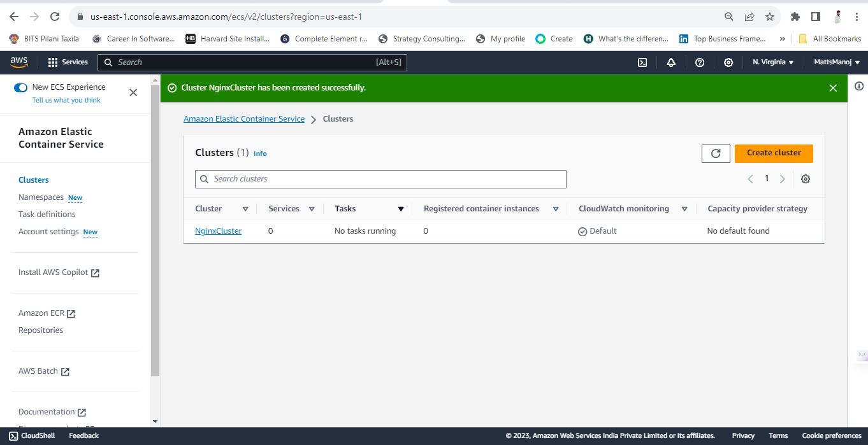This screenshot has width=868, height=445.
Task: Open the info panel icon at right edge
Action: pos(859,86)
